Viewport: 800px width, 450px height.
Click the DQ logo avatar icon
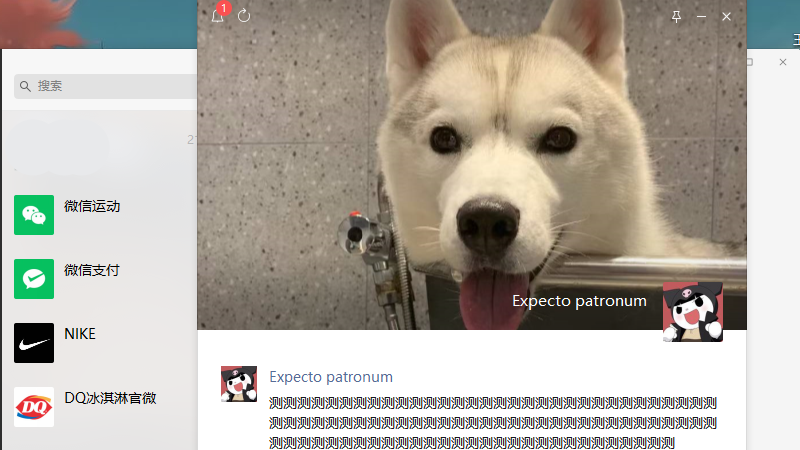click(34, 407)
